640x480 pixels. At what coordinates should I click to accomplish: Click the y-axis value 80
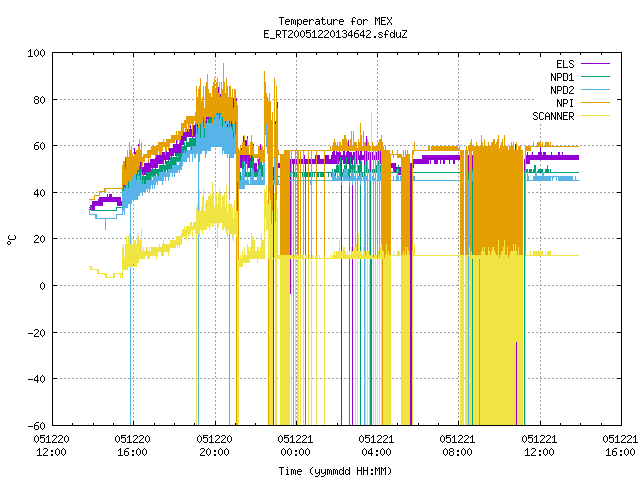[x=39, y=100]
